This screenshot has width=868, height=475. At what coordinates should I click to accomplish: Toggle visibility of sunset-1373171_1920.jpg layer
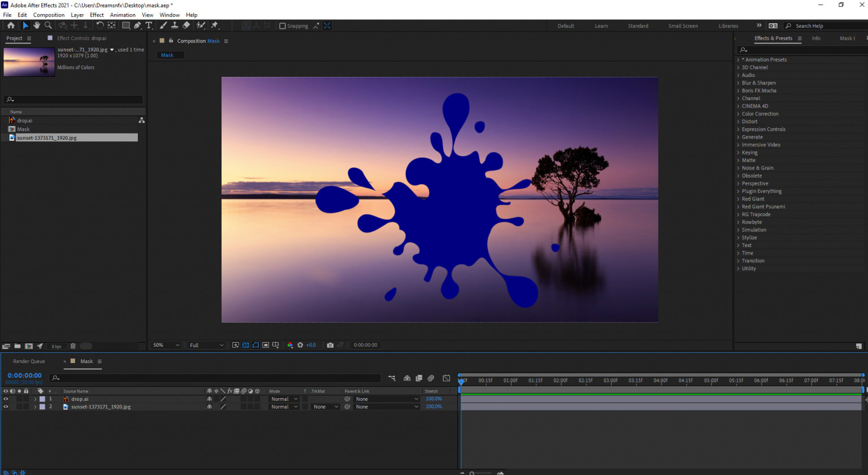pos(6,407)
